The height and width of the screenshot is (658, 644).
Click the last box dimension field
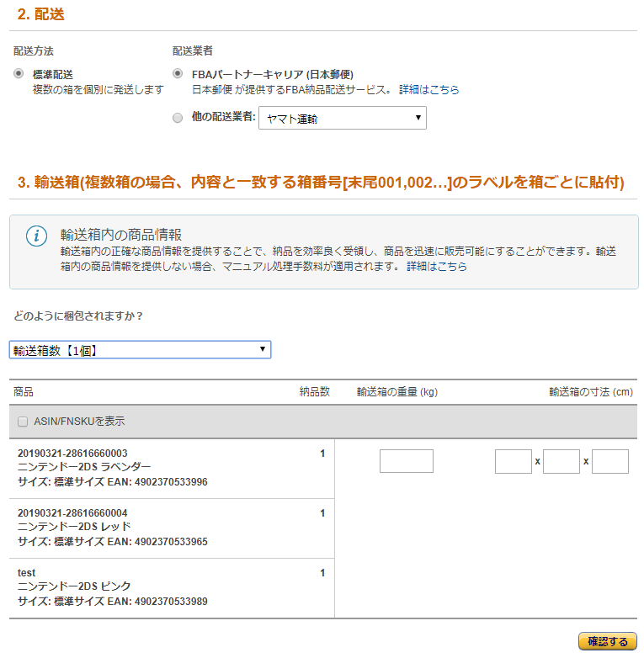(x=610, y=462)
